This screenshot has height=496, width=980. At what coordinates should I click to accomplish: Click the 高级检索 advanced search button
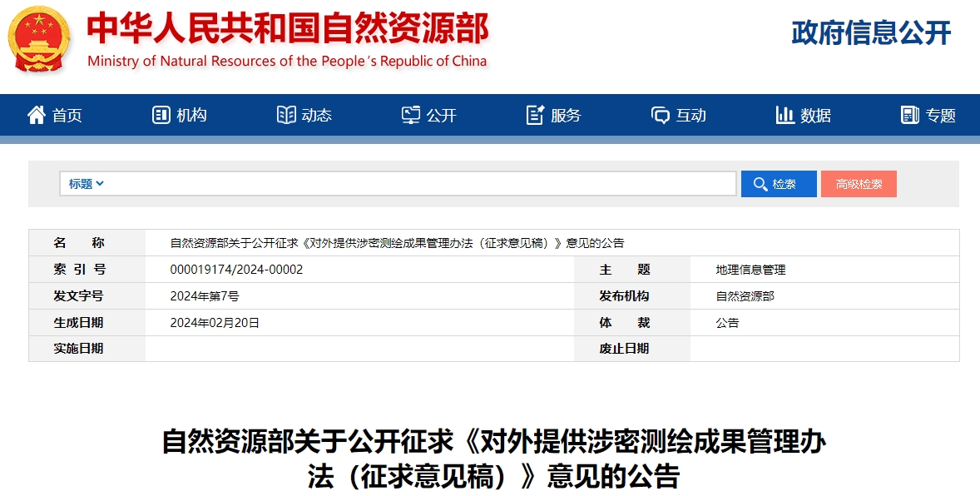[859, 184]
